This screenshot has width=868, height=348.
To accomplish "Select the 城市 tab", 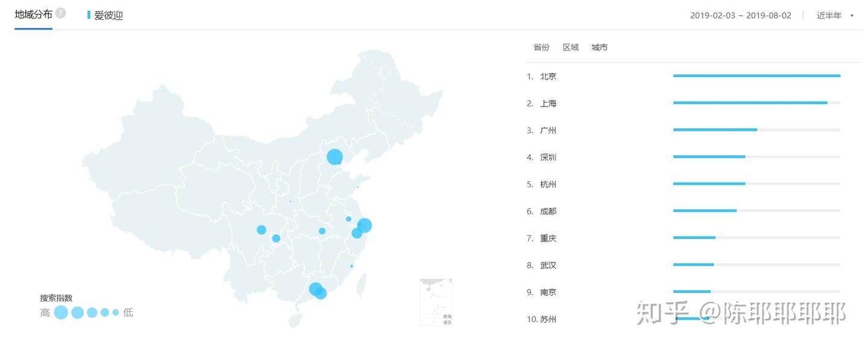I will pyautogui.click(x=599, y=48).
